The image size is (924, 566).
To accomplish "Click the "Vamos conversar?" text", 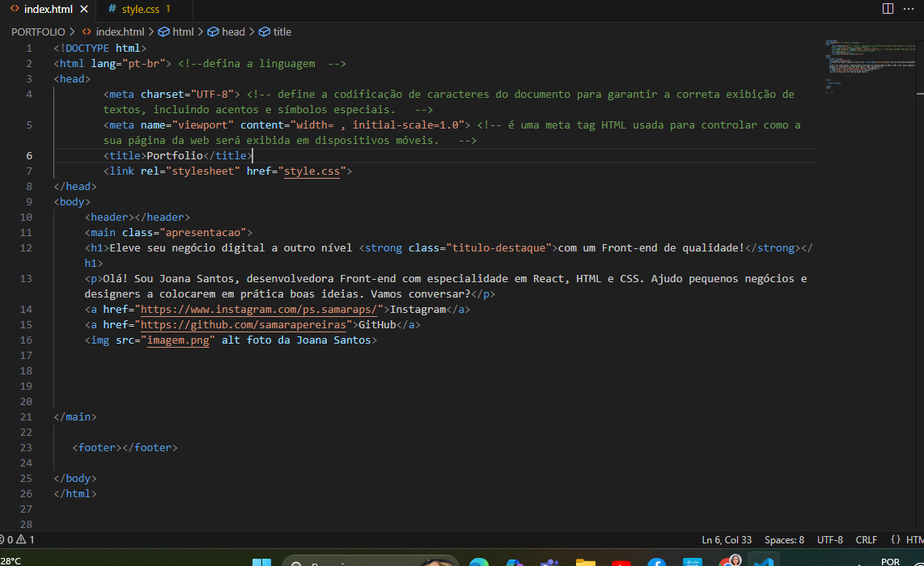I will click(x=421, y=294).
